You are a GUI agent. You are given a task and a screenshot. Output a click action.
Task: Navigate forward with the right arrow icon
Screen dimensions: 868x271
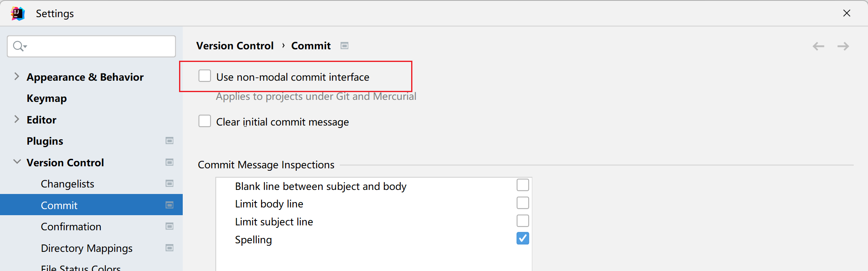pyautogui.click(x=843, y=46)
